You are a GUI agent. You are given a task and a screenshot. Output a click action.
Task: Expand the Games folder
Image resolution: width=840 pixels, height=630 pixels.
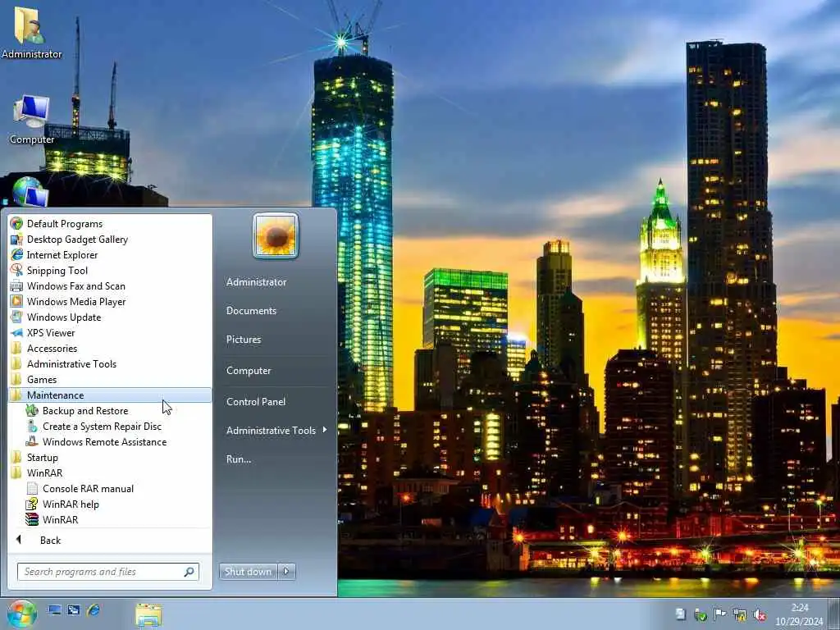point(42,380)
